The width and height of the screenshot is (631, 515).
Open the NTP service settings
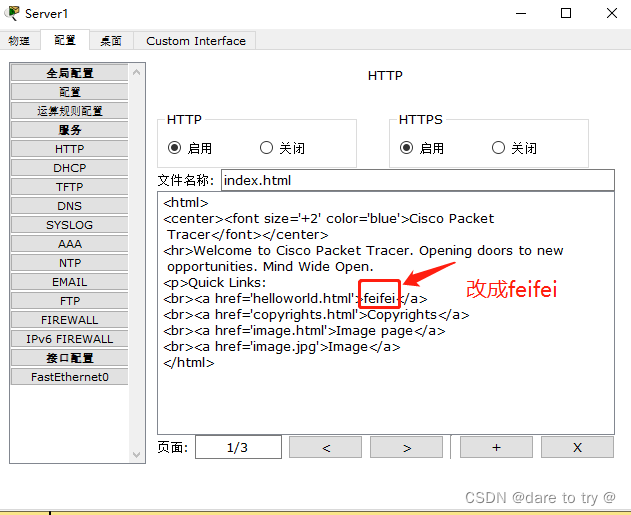pyautogui.click(x=70, y=263)
